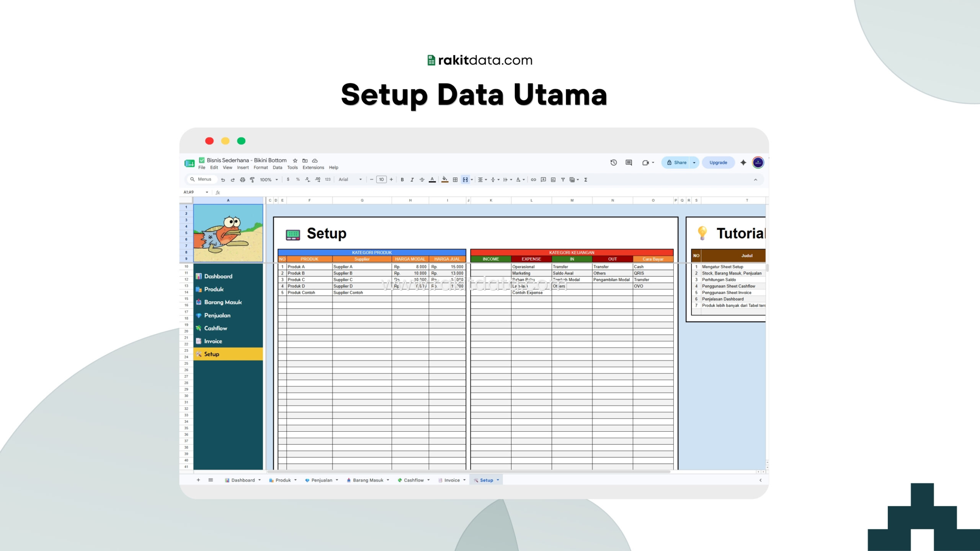
Task: Open the 123 more number formats menu
Action: click(328, 179)
